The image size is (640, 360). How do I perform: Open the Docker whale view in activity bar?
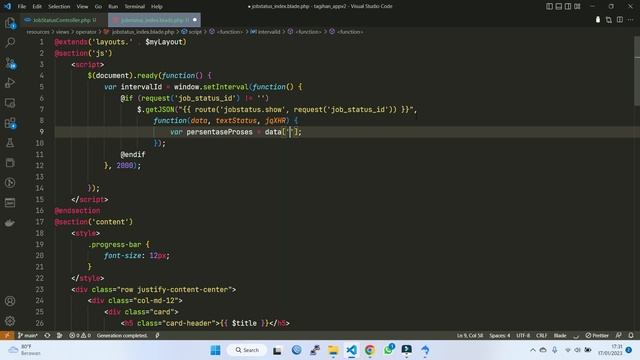10,223
